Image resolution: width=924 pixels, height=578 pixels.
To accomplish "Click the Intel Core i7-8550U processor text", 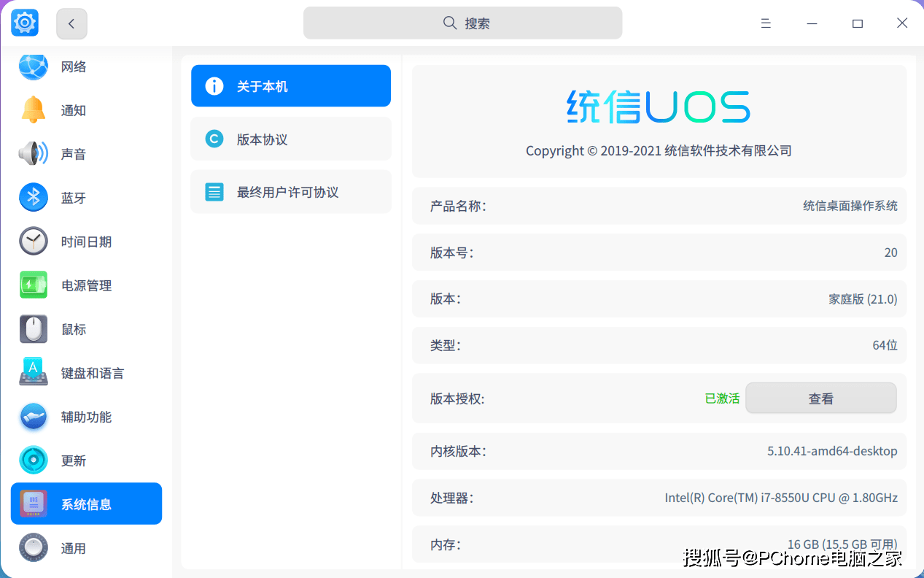I will [x=781, y=498].
